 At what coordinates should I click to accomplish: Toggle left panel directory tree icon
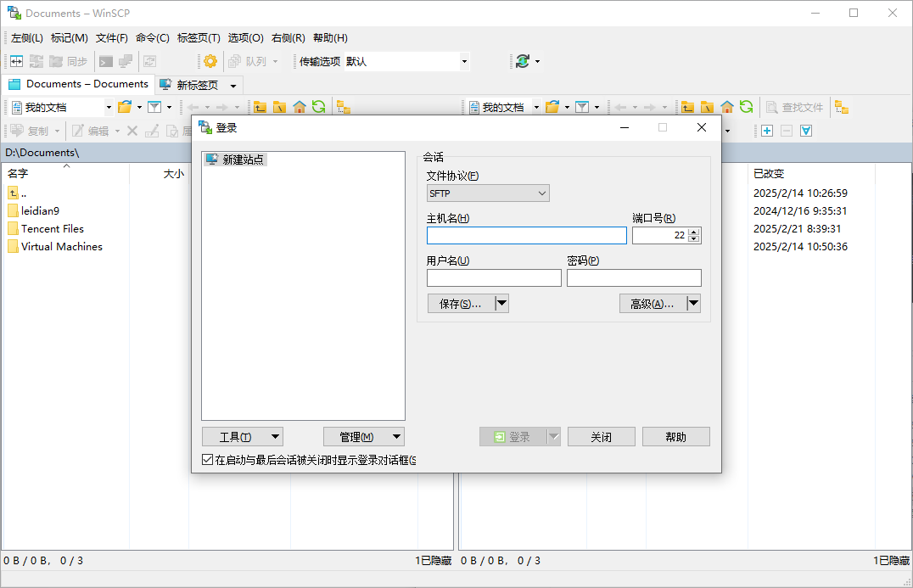click(x=344, y=107)
